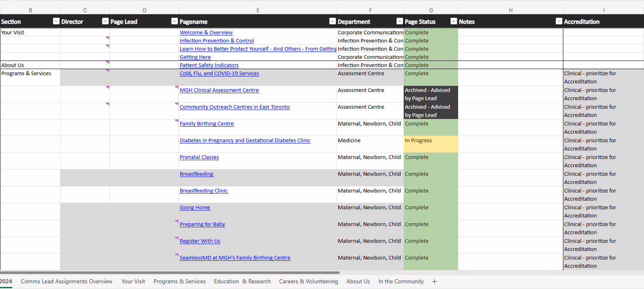The height and width of the screenshot is (289, 644).
Task: Open Comms Lead Assignments Overview sheet tab
Action: [x=66, y=281]
